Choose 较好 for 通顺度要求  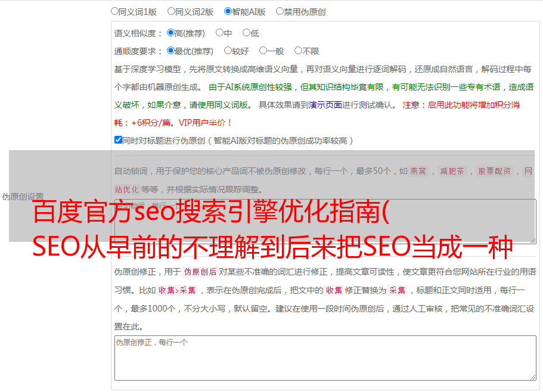pyautogui.click(x=228, y=51)
